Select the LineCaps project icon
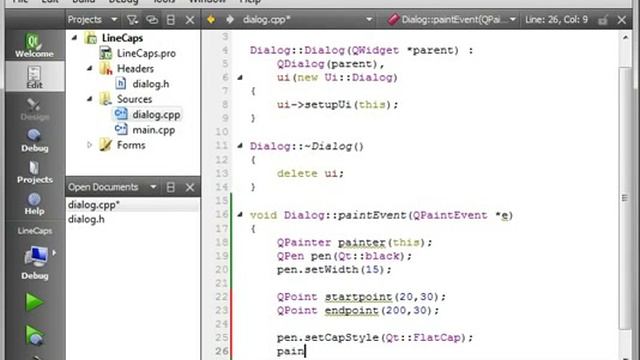The image size is (640, 360). pyautogui.click(x=91, y=38)
